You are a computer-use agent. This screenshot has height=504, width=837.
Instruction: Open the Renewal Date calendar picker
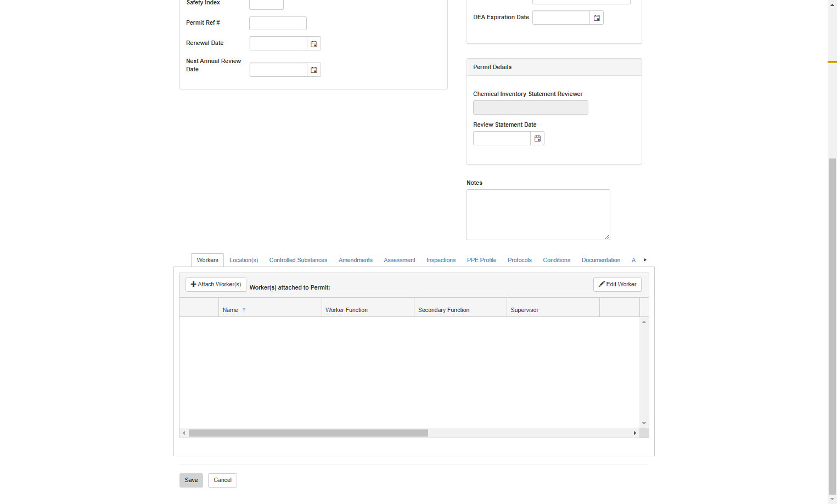pos(314,43)
